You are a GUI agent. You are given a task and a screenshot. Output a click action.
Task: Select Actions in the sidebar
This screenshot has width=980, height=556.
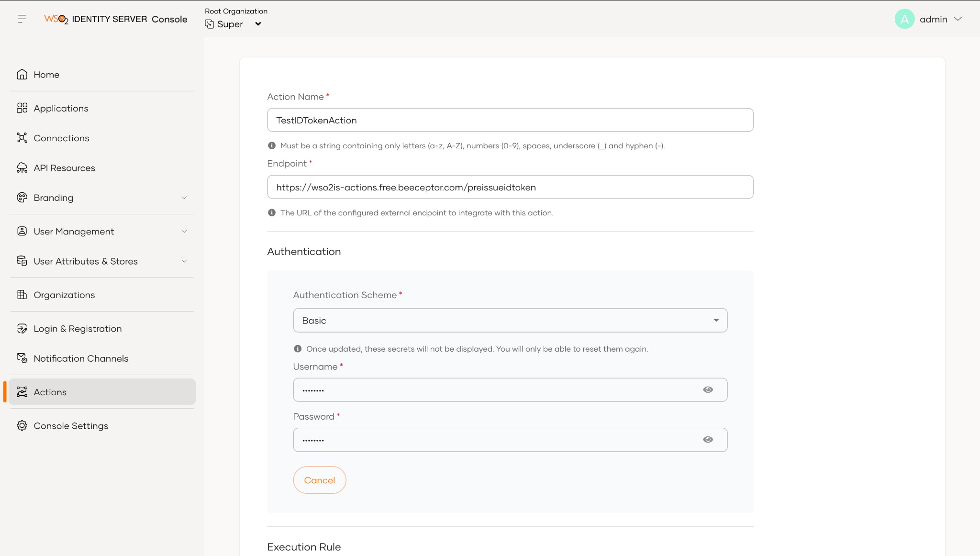pyautogui.click(x=102, y=392)
